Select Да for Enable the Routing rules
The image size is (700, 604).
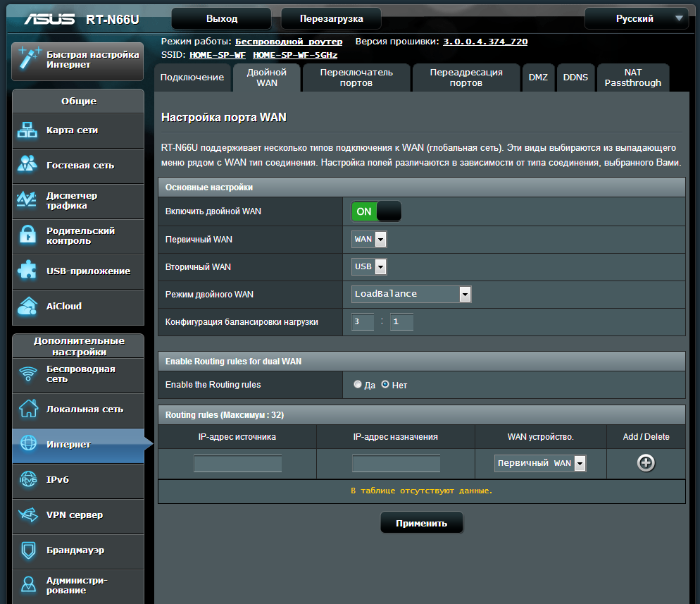coord(358,384)
